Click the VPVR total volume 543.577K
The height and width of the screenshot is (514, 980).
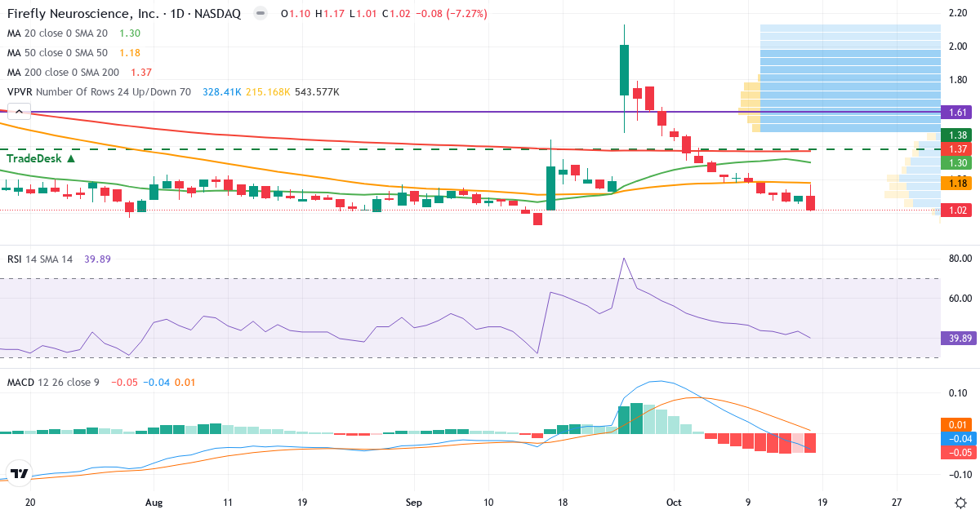[x=318, y=92]
